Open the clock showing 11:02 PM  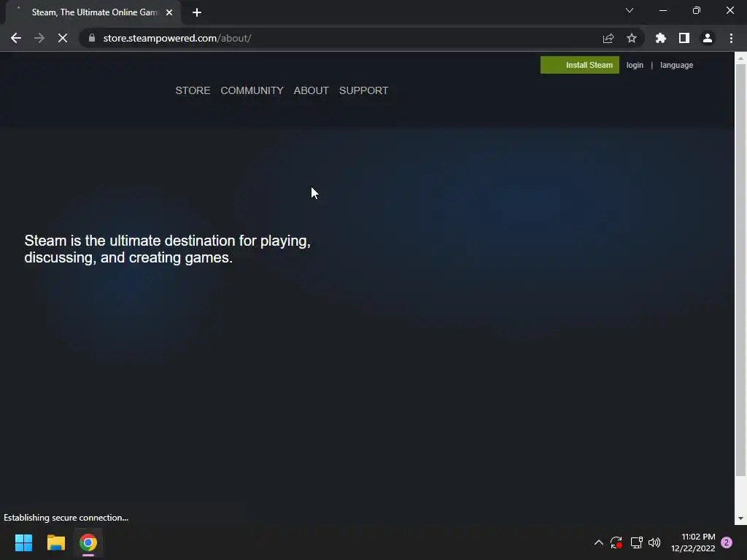(693, 542)
